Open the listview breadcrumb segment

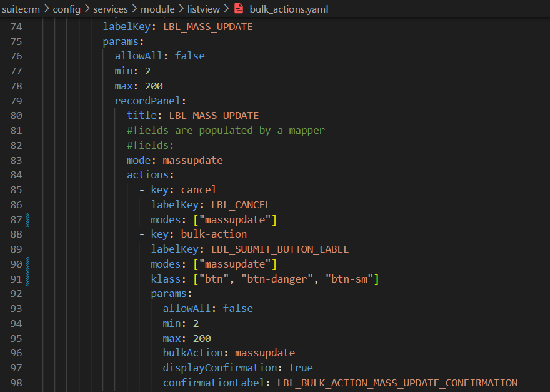[204, 9]
